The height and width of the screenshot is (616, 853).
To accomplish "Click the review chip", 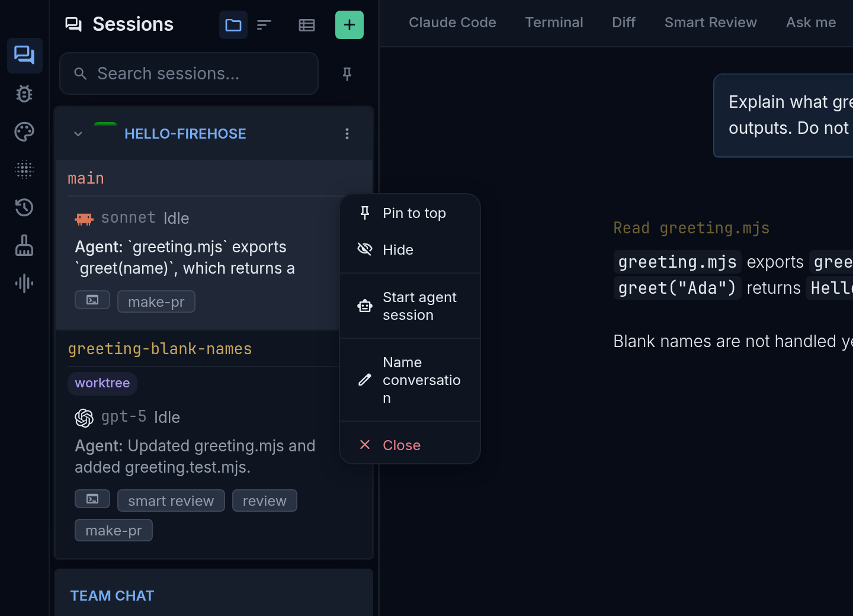I will tap(265, 500).
